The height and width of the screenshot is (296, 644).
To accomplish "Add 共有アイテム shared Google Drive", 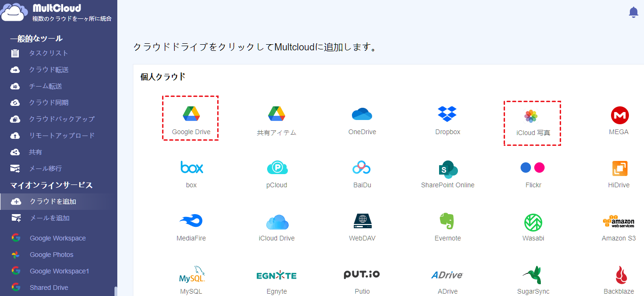I will 277,120.
